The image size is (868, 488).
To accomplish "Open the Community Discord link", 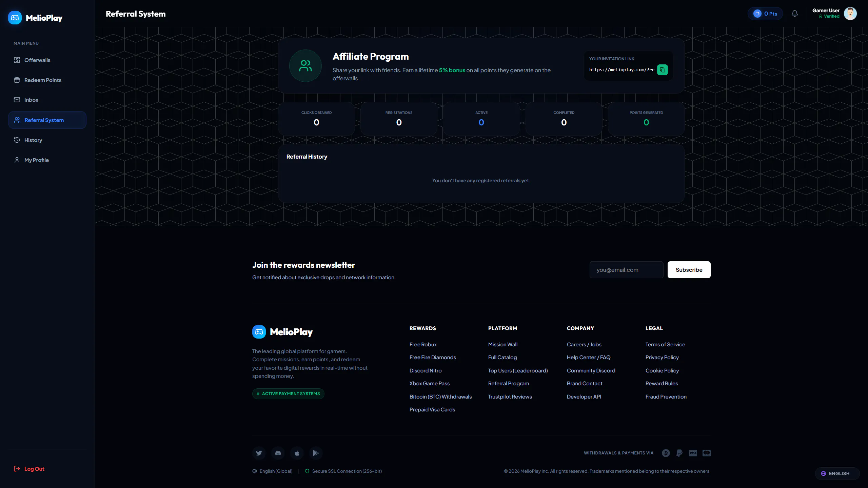I will click(591, 371).
